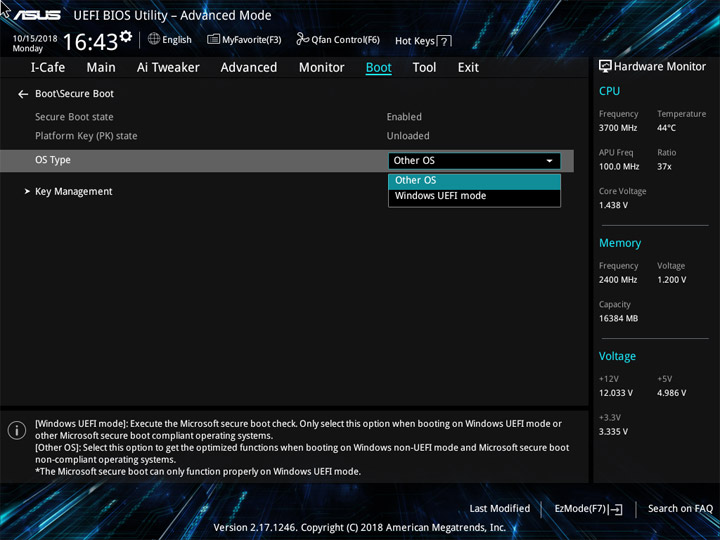720x540 pixels.
Task: Go to the Advanced tab
Action: (x=249, y=68)
